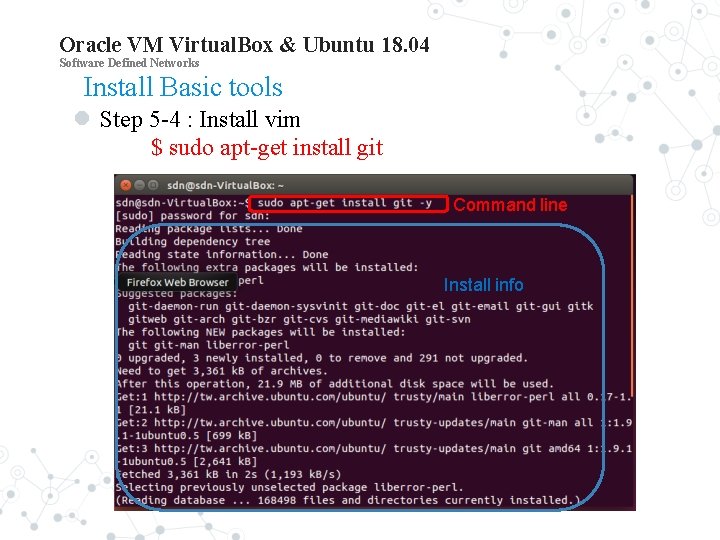Click the blue Install info annotation label

pos(483,285)
